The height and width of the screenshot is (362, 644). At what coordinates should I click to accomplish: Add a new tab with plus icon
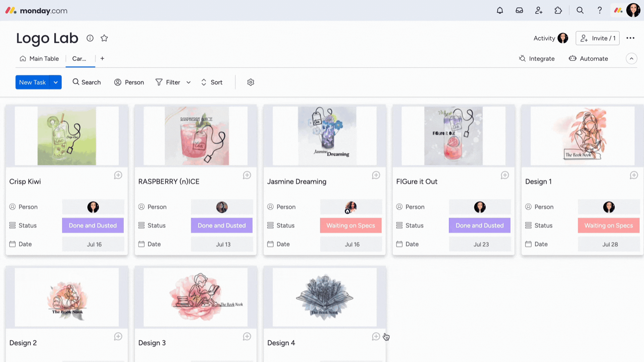[x=102, y=58]
